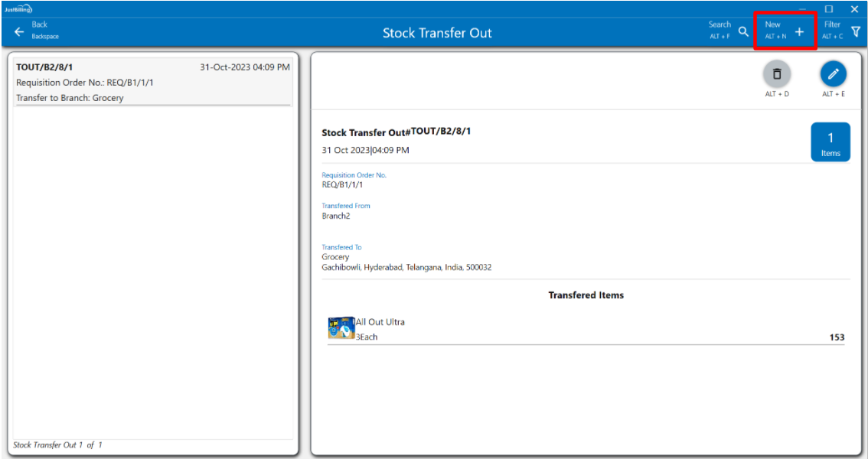Click the Stock Transfer Out page title

437,33
